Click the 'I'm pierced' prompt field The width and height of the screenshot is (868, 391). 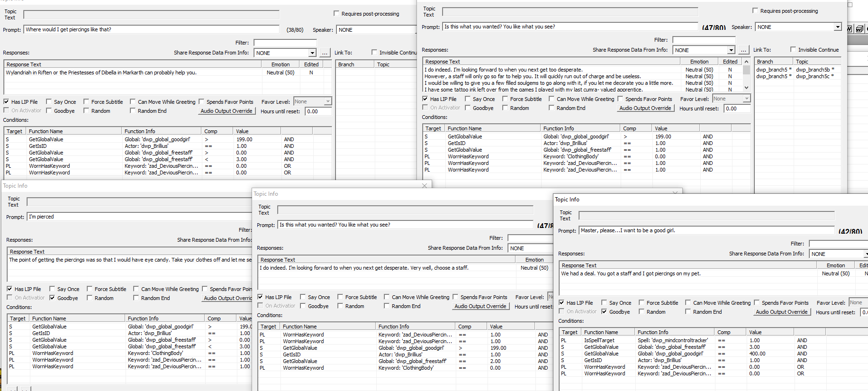click(139, 217)
